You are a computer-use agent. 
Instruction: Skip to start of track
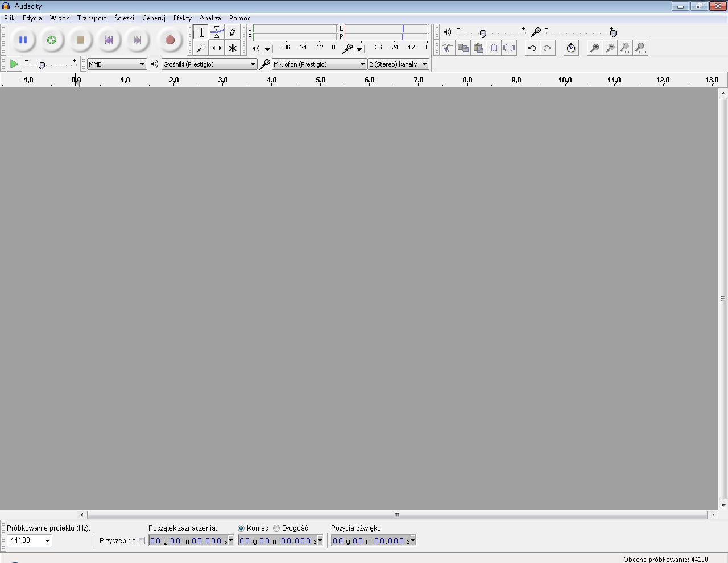point(109,40)
